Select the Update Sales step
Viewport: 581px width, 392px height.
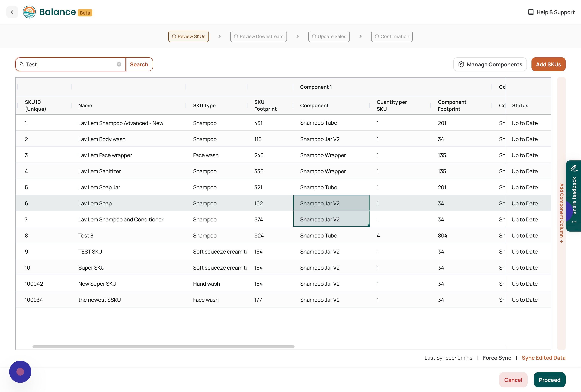[x=329, y=36]
